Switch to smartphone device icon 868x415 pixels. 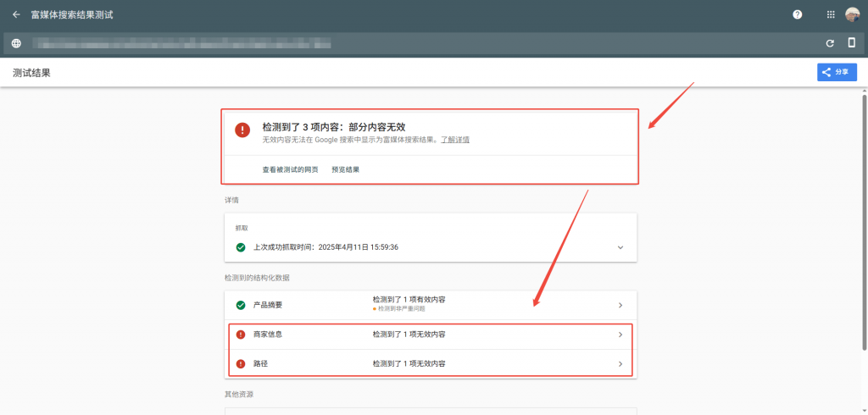(852, 43)
